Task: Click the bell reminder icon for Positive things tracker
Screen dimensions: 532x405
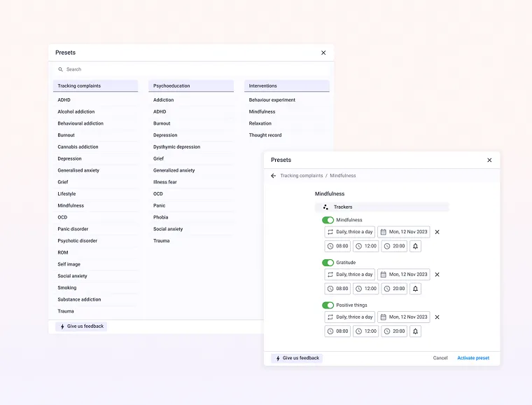Action: pos(415,331)
